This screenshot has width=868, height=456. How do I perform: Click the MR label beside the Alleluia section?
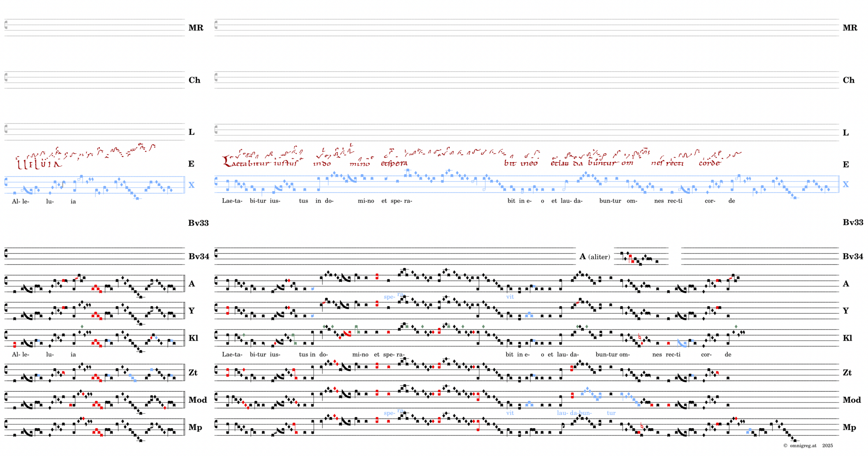tap(196, 28)
